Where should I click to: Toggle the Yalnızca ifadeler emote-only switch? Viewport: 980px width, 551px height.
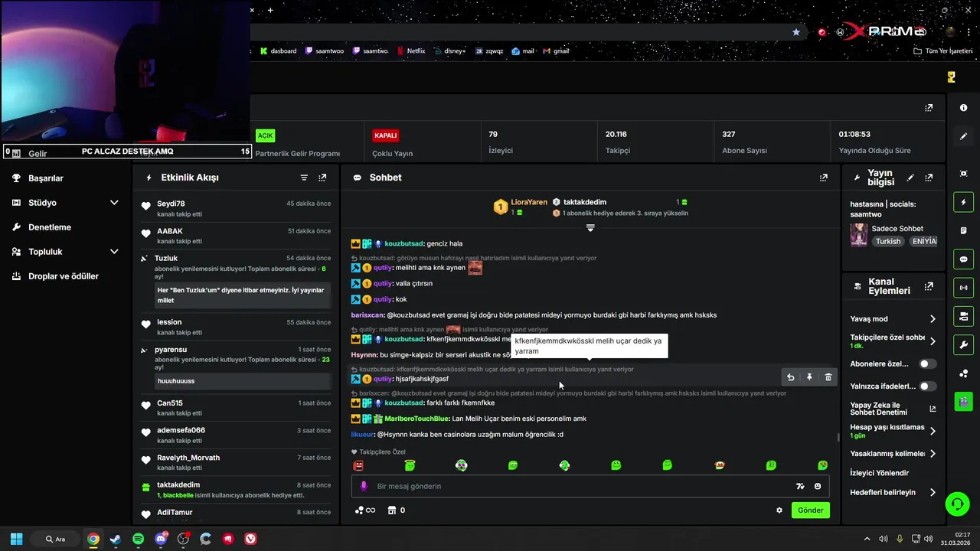coord(928,386)
